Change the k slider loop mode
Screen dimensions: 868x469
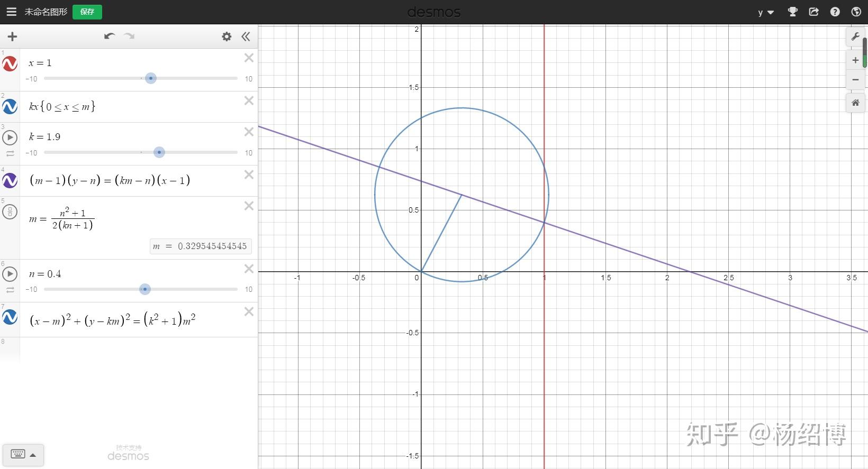coord(10,153)
